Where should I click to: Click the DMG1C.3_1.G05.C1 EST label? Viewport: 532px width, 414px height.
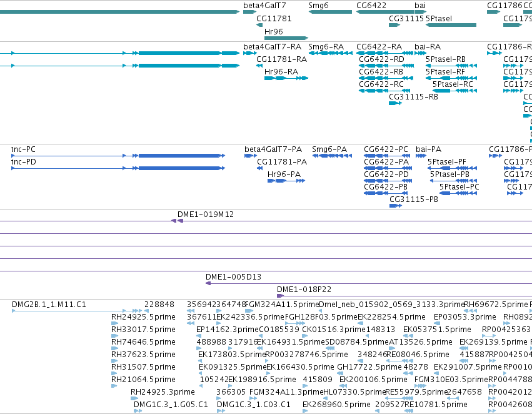point(171,405)
